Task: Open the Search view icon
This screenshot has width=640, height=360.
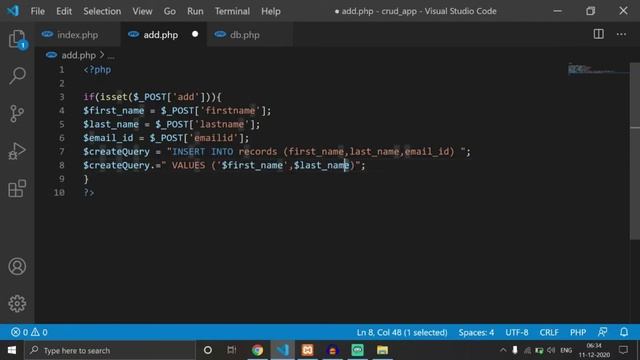Action: pyautogui.click(x=17, y=76)
